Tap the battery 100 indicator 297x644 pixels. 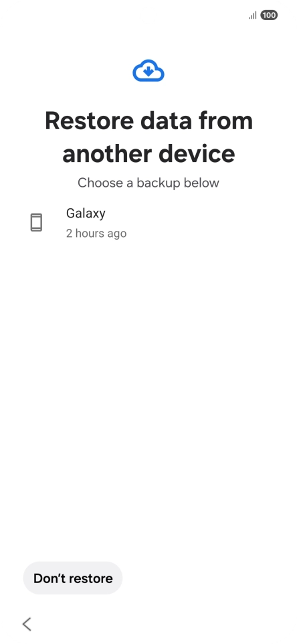coord(269,15)
